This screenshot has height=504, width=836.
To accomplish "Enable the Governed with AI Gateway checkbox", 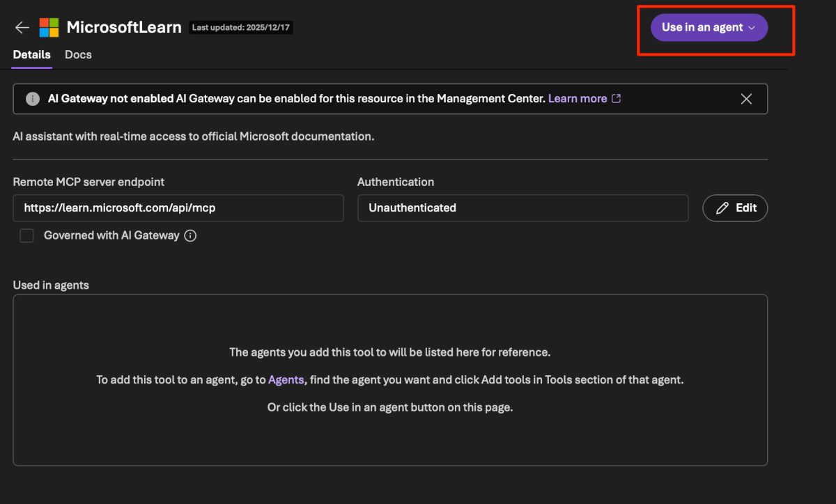I will click(26, 236).
